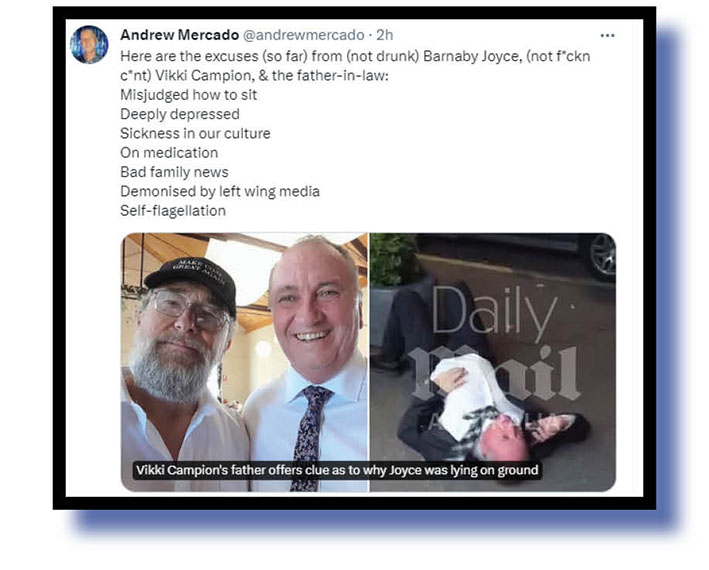Open the left photo of two smiling men

[x=245, y=362]
